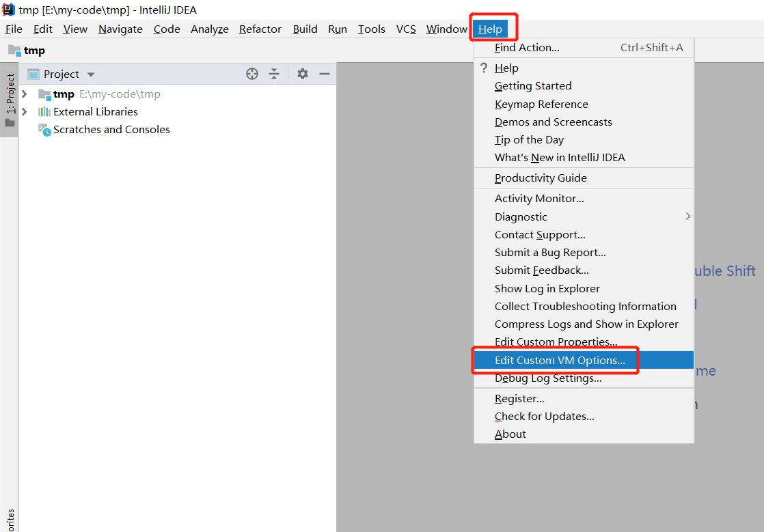Select Collect Troubleshooting Information
The image size is (764, 532).
tap(584, 307)
